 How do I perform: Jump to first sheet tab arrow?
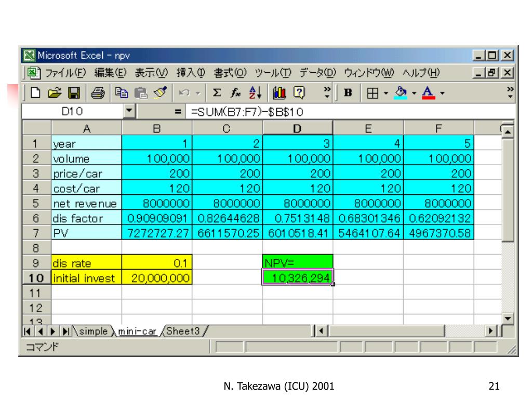point(28,331)
